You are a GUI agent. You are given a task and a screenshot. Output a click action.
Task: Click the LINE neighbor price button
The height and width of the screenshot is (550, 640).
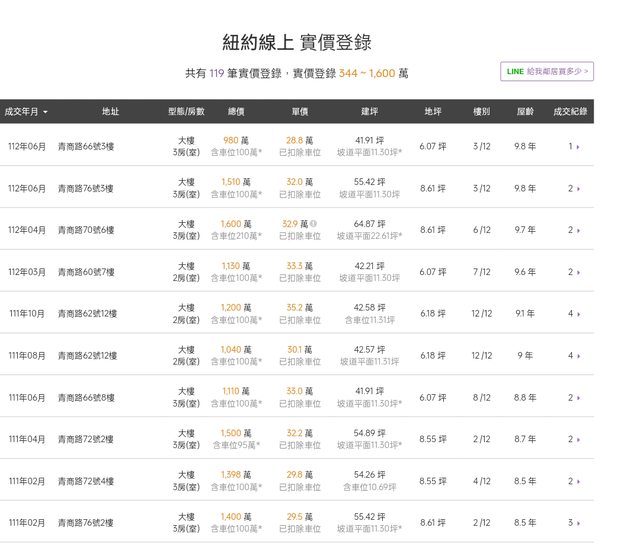(548, 71)
